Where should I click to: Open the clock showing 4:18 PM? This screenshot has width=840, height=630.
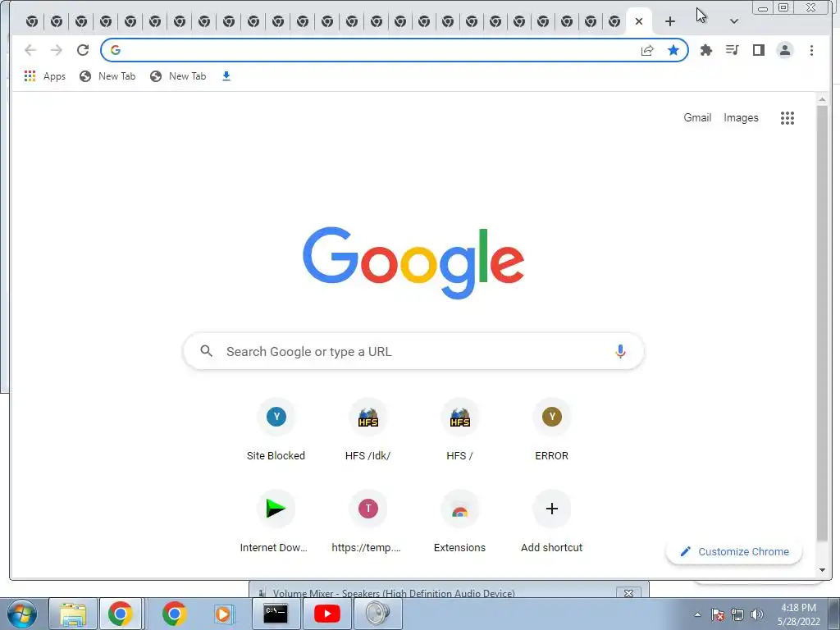[798, 614]
